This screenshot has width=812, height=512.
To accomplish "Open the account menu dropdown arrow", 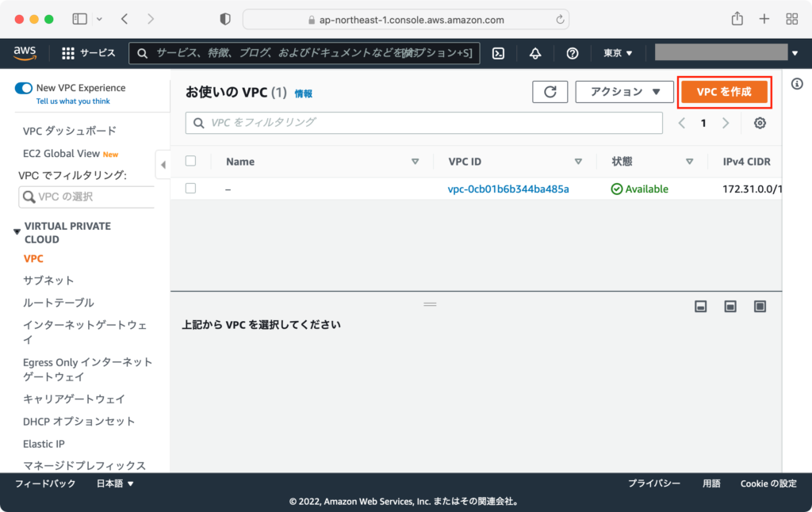I will 795,53.
